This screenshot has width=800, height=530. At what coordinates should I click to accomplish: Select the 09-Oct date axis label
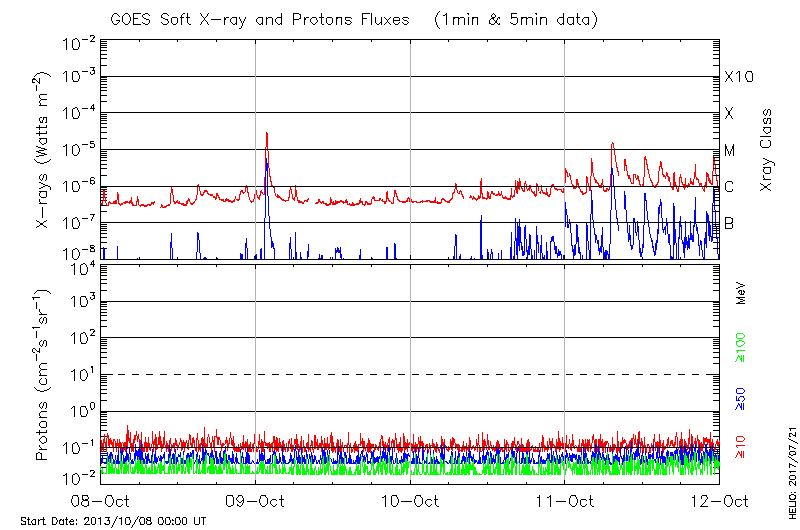[x=255, y=501]
